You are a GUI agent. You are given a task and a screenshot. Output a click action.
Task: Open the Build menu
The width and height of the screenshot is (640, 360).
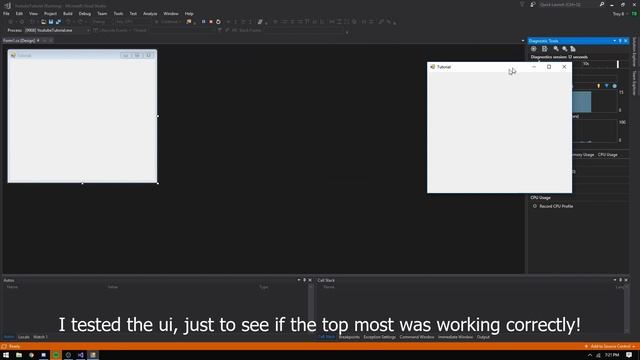[68, 13]
